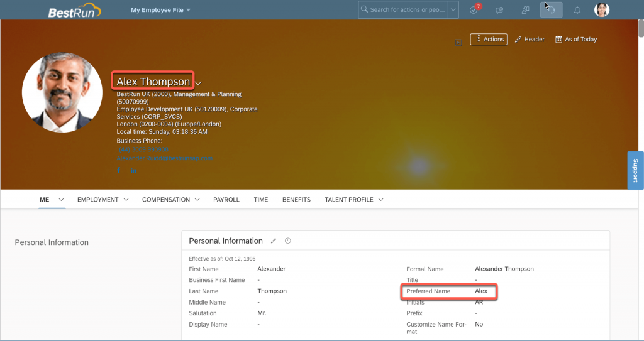Expand the EMPLOYMENT tab chevron

(126, 200)
